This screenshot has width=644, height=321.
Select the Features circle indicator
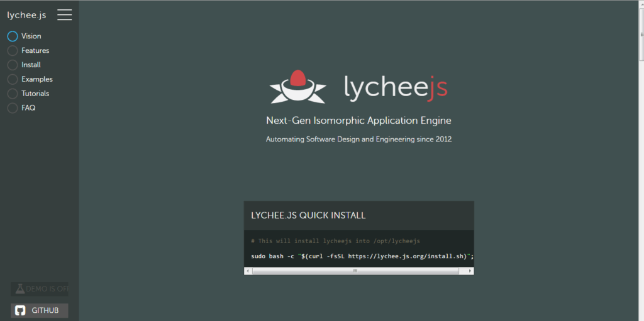click(13, 50)
